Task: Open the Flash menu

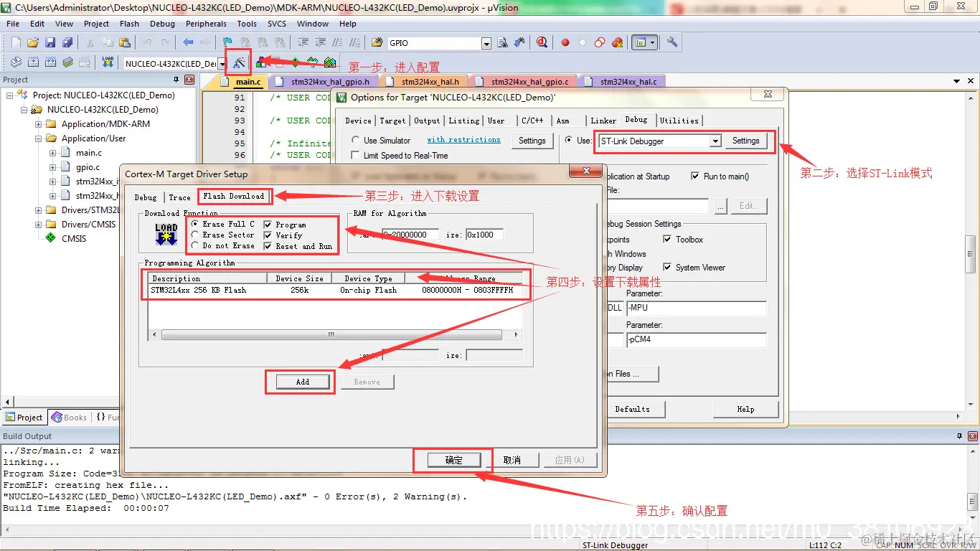Action: 130,24
